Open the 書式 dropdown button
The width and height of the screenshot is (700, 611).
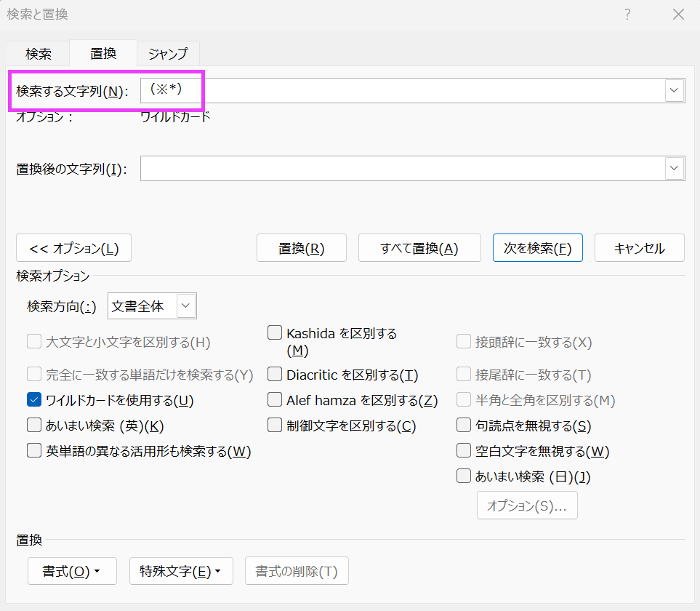click(72, 571)
